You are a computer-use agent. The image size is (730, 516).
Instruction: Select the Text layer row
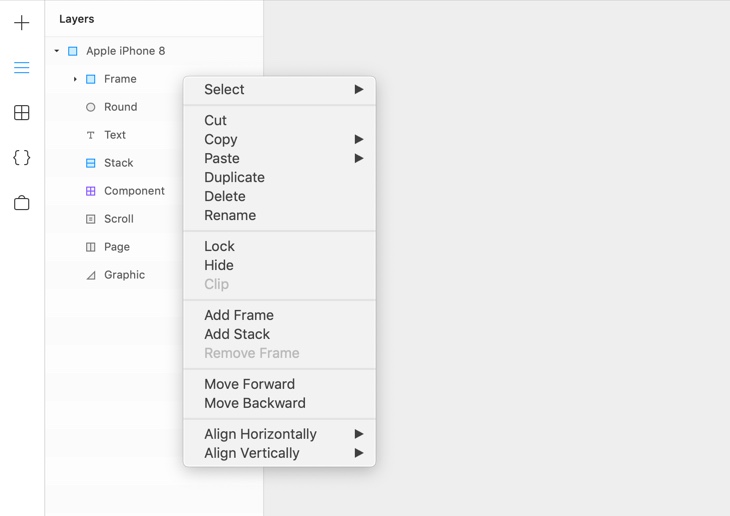[115, 135]
